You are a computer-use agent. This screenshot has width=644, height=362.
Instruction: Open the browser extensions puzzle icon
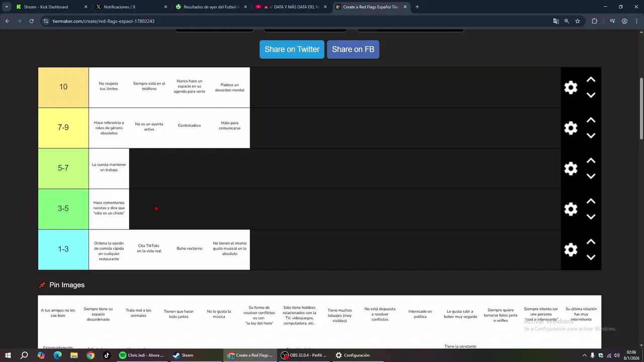coord(594,21)
